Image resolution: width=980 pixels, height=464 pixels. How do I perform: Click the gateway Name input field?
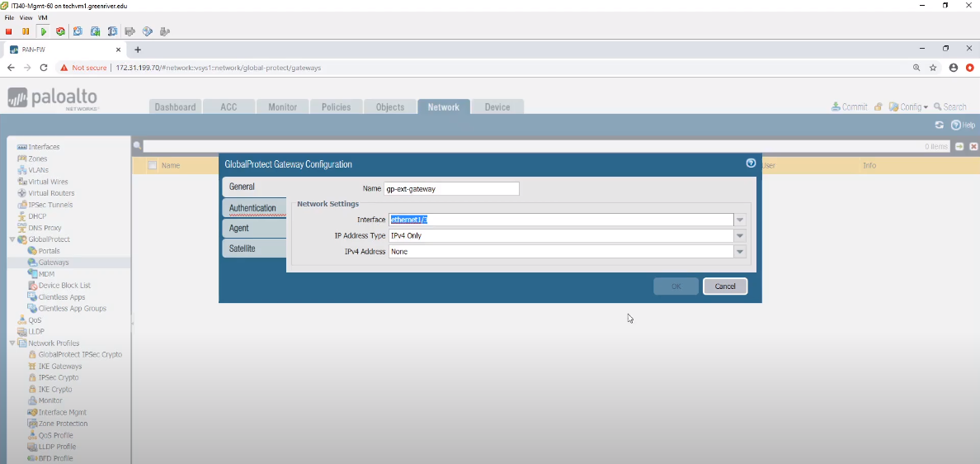(451, 188)
